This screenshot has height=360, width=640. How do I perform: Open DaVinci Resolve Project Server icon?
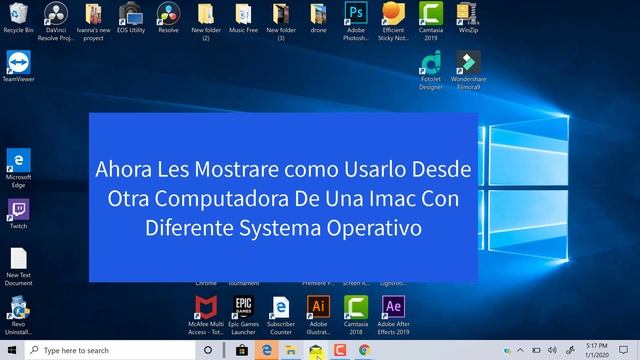pos(56,21)
